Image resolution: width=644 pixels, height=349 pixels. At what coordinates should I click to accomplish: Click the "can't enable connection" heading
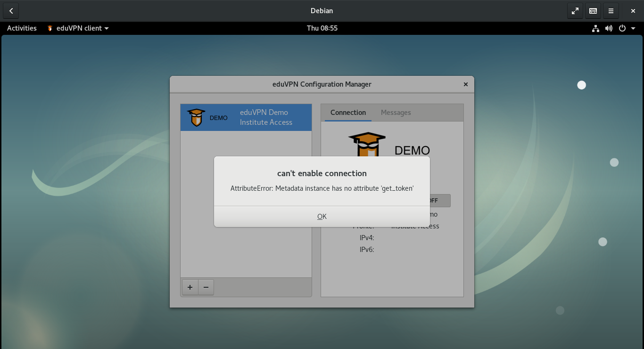point(322,173)
